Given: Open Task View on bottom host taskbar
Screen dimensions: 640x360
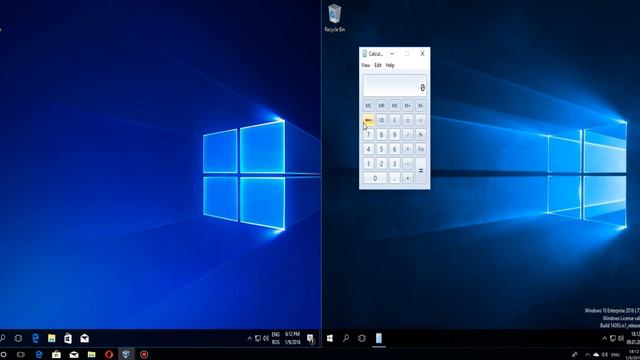Looking at the screenshot, I should pyautogui.click(x=20, y=354).
